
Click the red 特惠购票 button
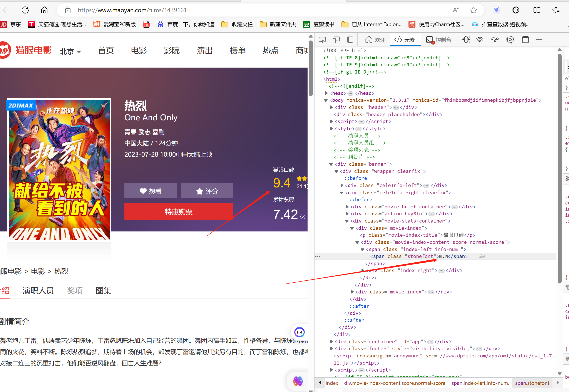(x=179, y=211)
